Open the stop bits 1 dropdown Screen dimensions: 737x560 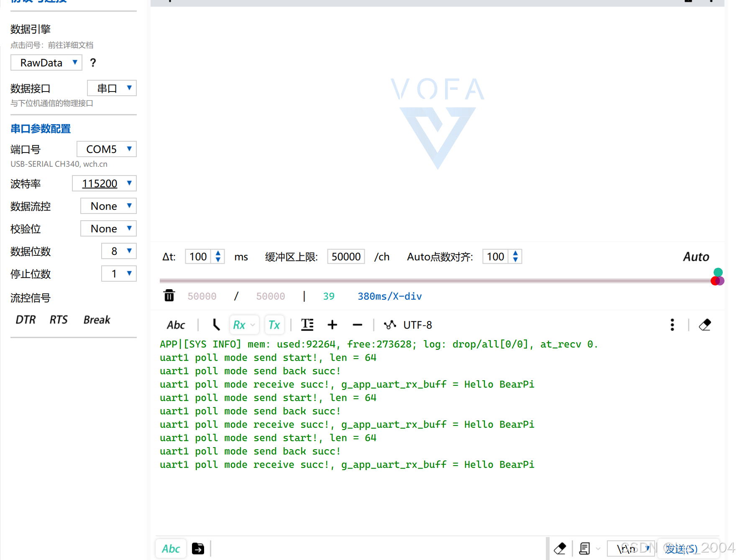[119, 274]
